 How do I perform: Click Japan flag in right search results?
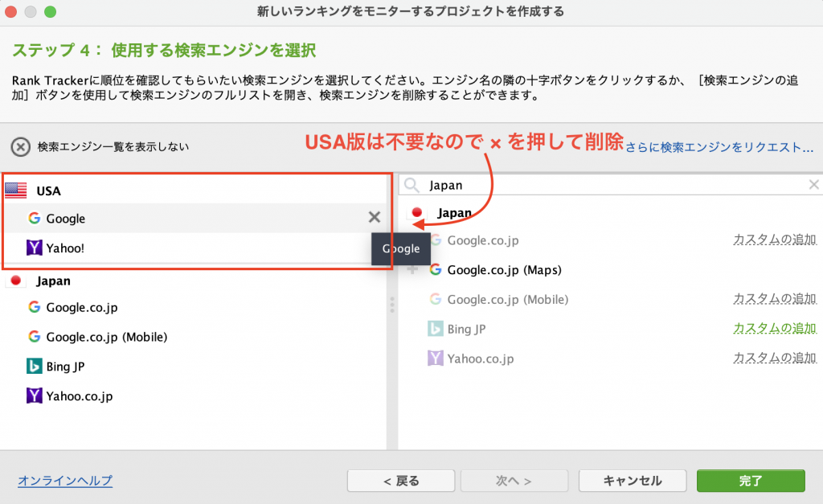pos(417,212)
